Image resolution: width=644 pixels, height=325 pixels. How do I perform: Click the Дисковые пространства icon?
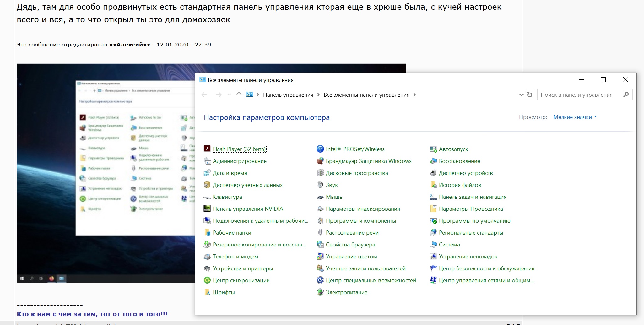point(320,173)
